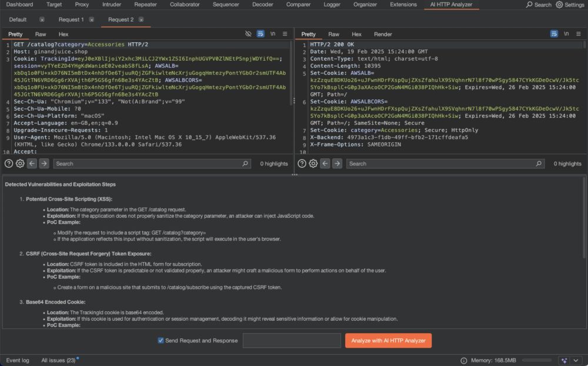Image resolution: width=588 pixels, height=366 pixels.
Task: Go to previous match in response search
Action: coord(325,164)
